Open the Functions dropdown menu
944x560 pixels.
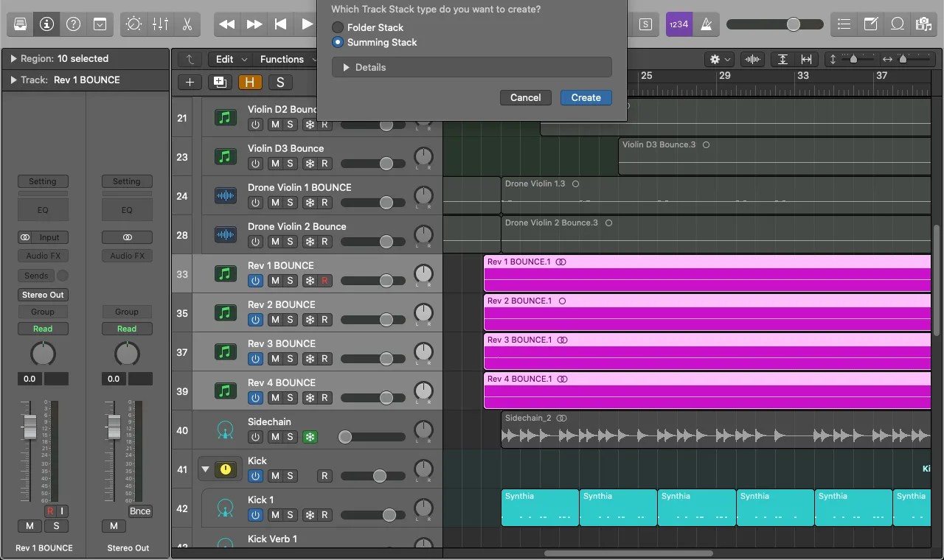coord(282,59)
